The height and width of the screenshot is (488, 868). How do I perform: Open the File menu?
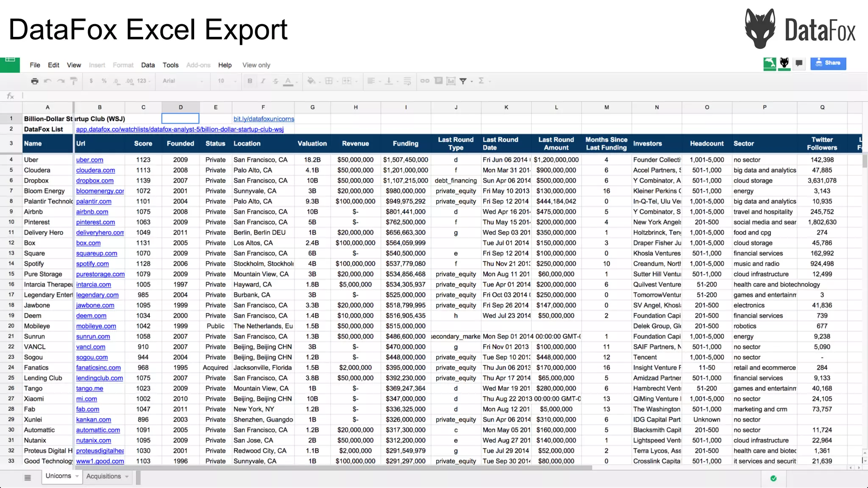coord(35,65)
